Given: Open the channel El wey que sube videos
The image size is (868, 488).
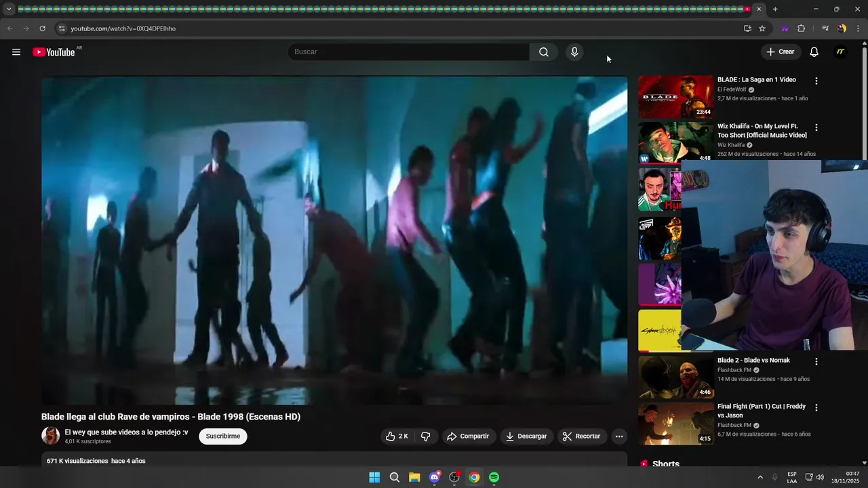Looking at the screenshot, I should (x=126, y=432).
